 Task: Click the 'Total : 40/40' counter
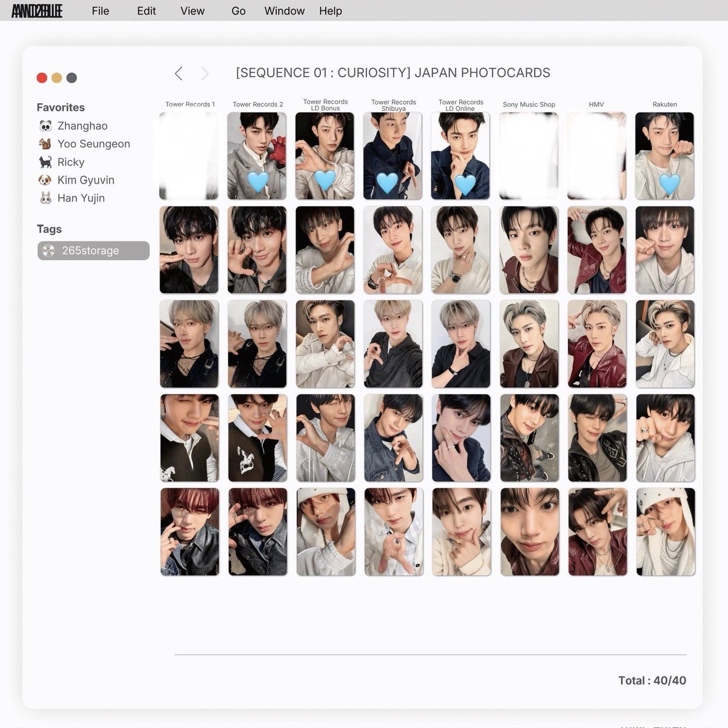(652, 681)
